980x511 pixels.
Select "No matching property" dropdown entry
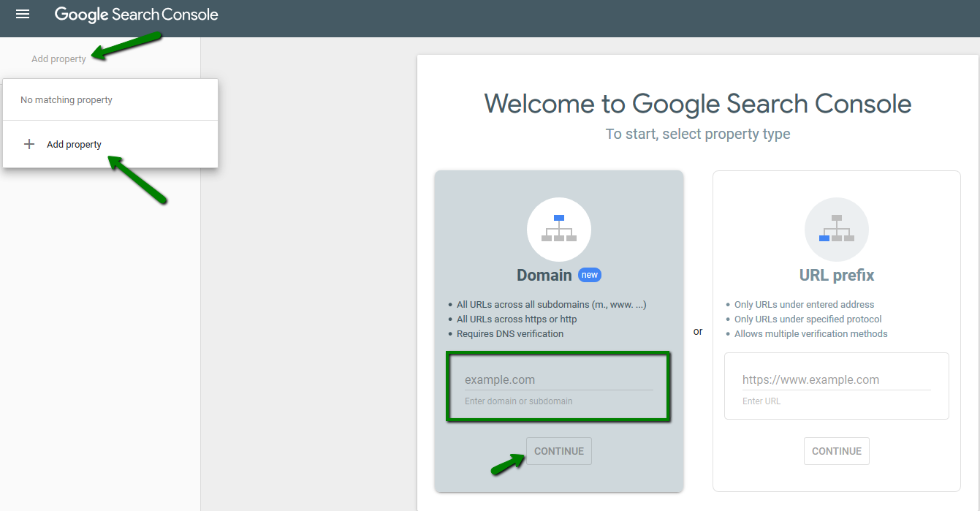click(x=67, y=100)
